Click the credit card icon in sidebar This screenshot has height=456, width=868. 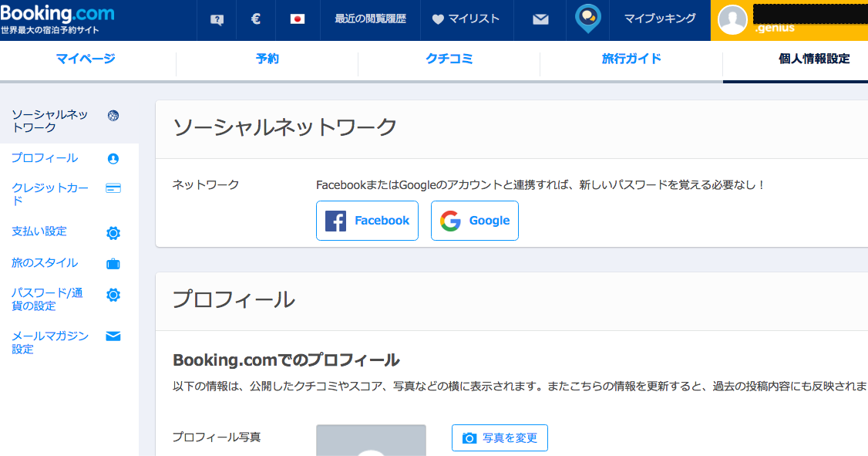point(113,188)
